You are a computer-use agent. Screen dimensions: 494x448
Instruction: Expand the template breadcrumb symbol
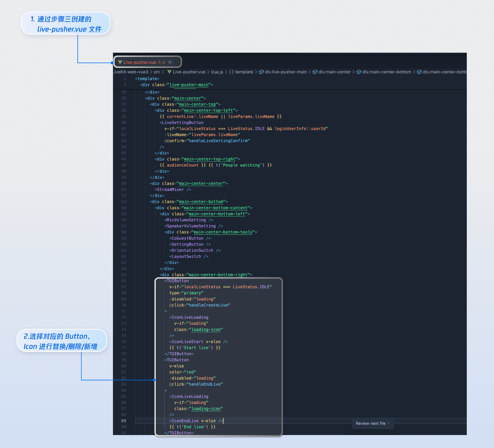coord(244,72)
